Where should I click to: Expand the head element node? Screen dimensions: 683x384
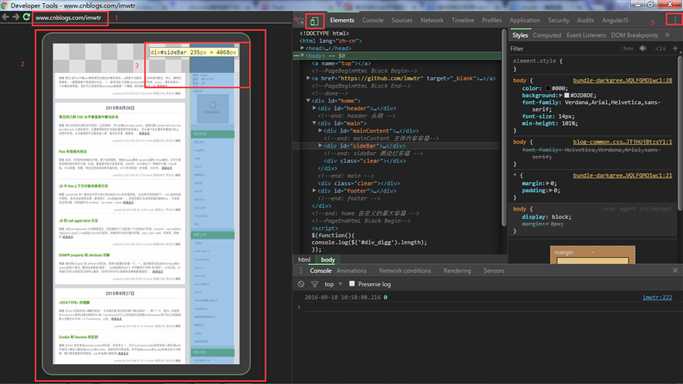(302, 48)
